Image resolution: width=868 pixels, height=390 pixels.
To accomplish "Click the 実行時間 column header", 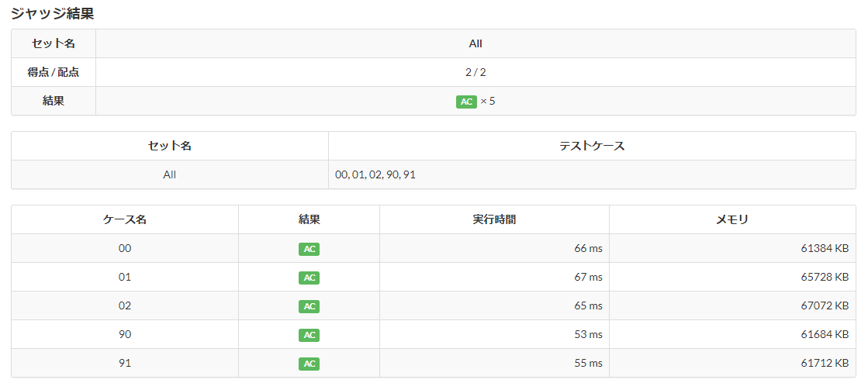I will tap(494, 219).
